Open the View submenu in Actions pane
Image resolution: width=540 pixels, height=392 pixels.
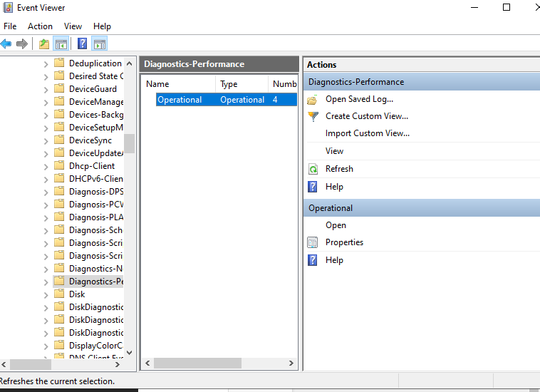tap(334, 151)
